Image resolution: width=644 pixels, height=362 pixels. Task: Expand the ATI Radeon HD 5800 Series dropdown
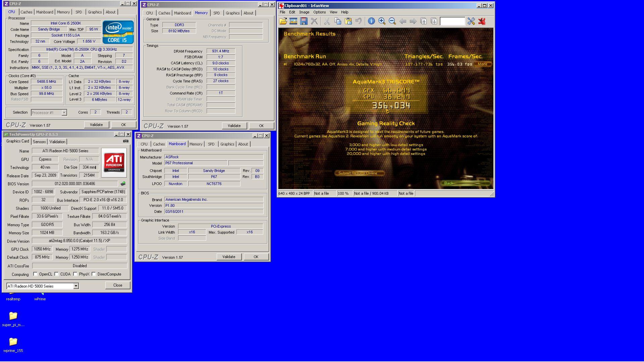tap(76, 286)
